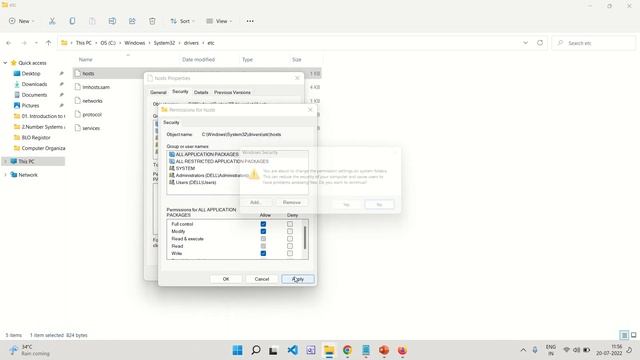
Task: Click Apply in Permissions dialog
Action: click(298, 279)
